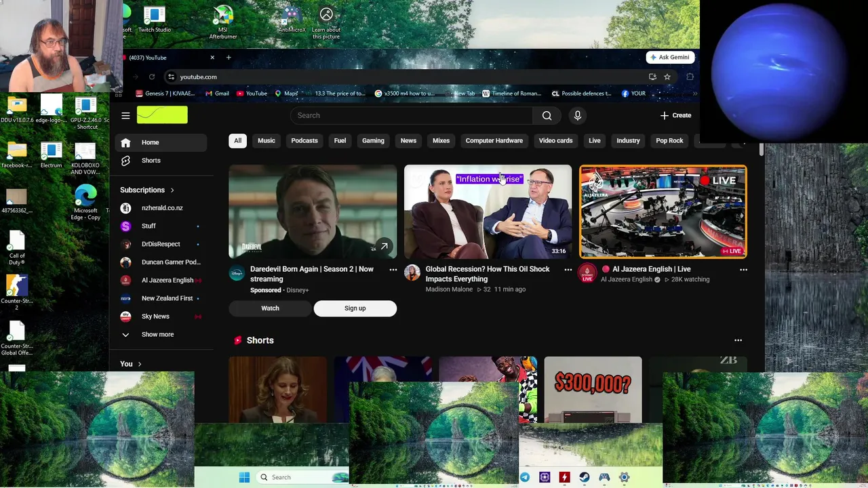Select the Gaming filter chip
Image resolution: width=868 pixels, height=488 pixels.
point(373,140)
